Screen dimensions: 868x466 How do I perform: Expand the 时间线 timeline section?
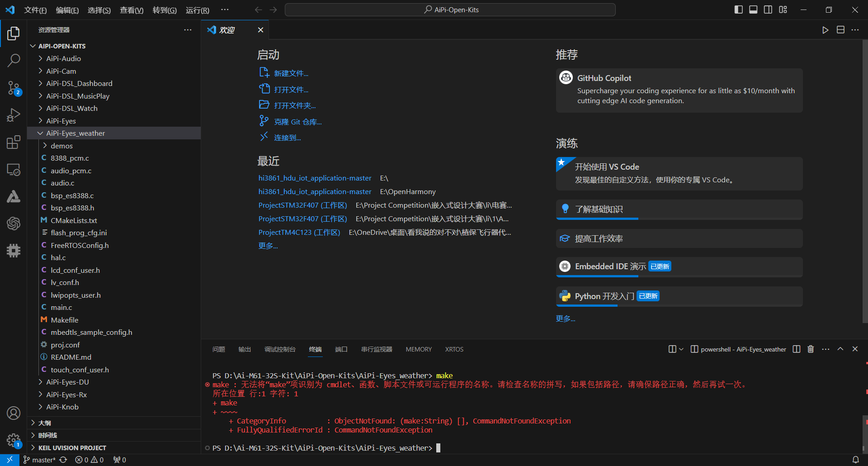pos(114,435)
